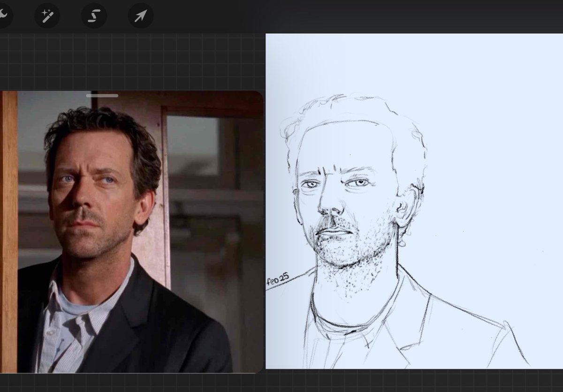Activate the Selection S-ribbon tool
The width and height of the screenshot is (563, 392).
pos(94,15)
